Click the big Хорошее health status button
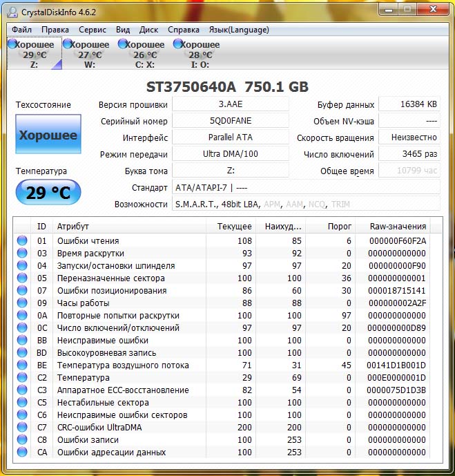This screenshot has height=476, width=455. pos(48,134)
